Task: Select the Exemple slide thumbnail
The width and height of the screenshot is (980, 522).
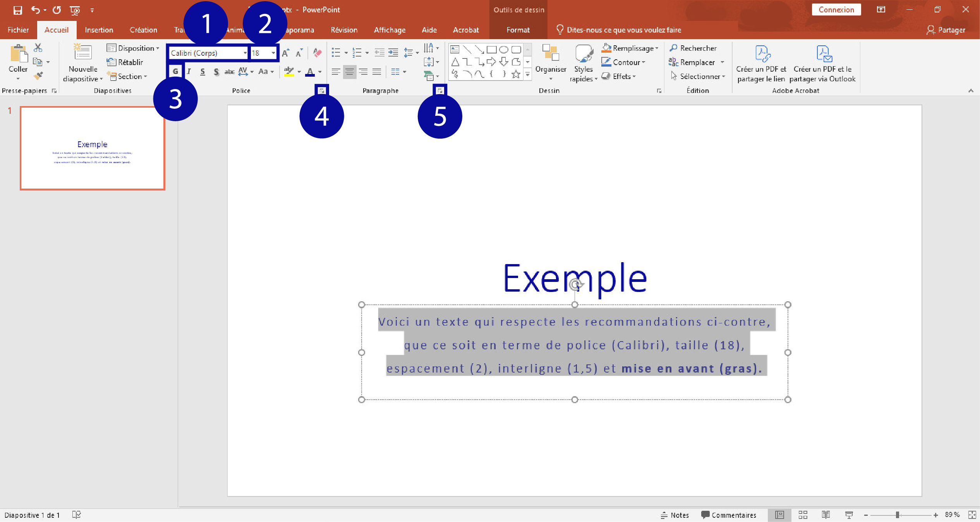Action: [93, 148]
